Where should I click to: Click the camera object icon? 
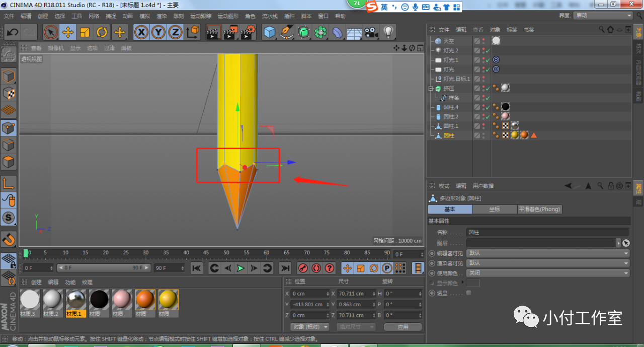pos(371,33)
